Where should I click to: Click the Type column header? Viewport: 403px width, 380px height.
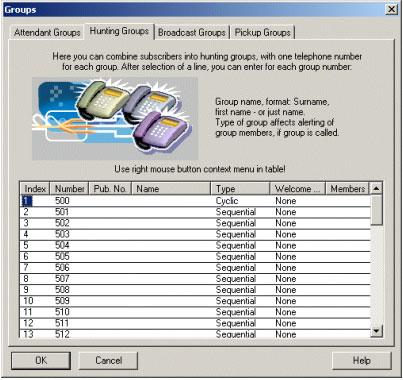point(240,189)
